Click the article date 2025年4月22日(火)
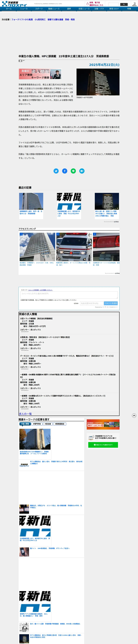 pyautogui.click(x=104, y=65)
